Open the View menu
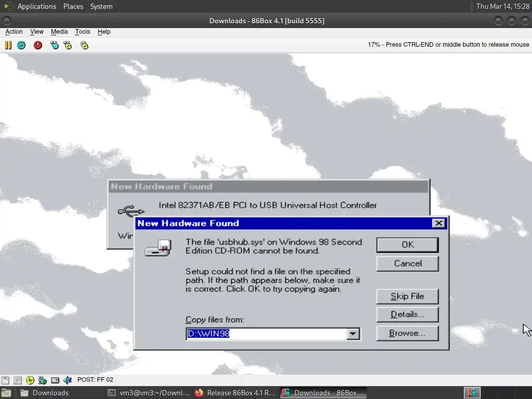 (x=37, y=32)
